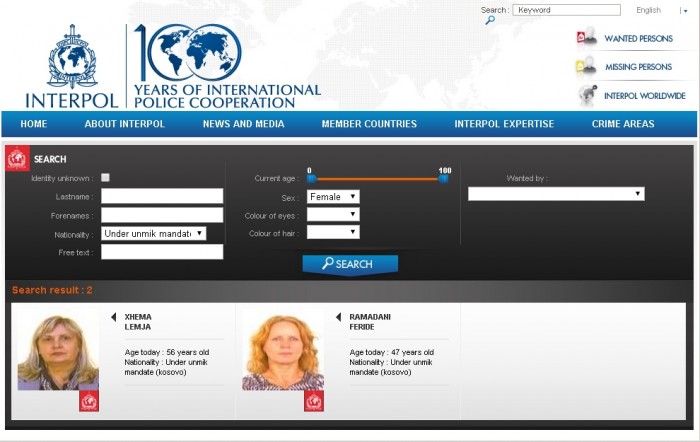Open the Nationality dropdown

tap(154, 233)
